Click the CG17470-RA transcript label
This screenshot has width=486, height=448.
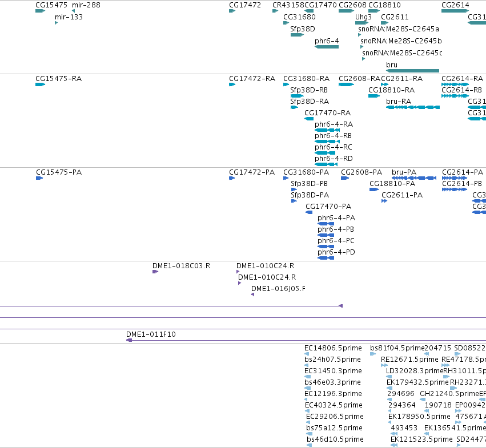tap(327, 113)
